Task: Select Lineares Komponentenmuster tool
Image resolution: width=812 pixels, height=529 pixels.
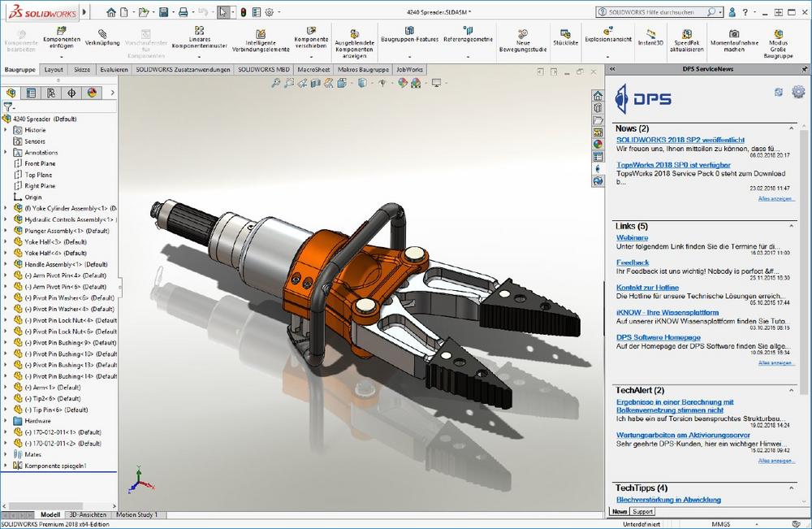Action: pyautogui.click(x=200, y=39)
